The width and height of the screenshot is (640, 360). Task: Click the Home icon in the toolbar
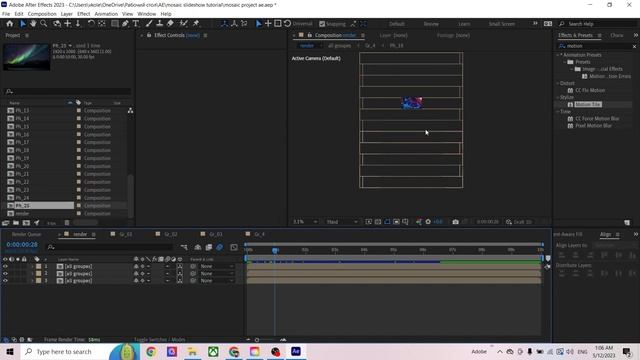(10, 24)
